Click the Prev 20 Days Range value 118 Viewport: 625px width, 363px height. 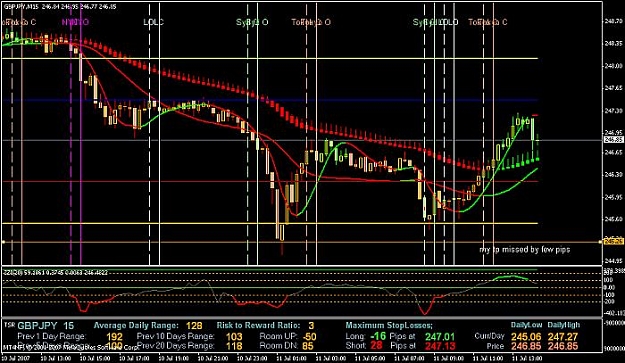coord(234,346)
